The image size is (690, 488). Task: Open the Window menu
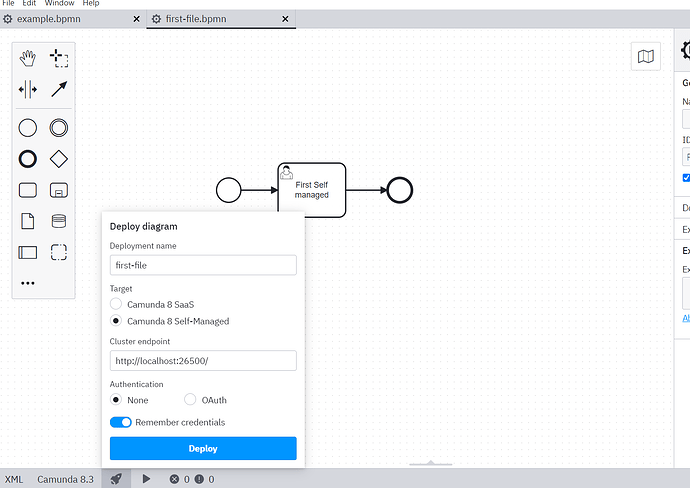click(59, 3)
